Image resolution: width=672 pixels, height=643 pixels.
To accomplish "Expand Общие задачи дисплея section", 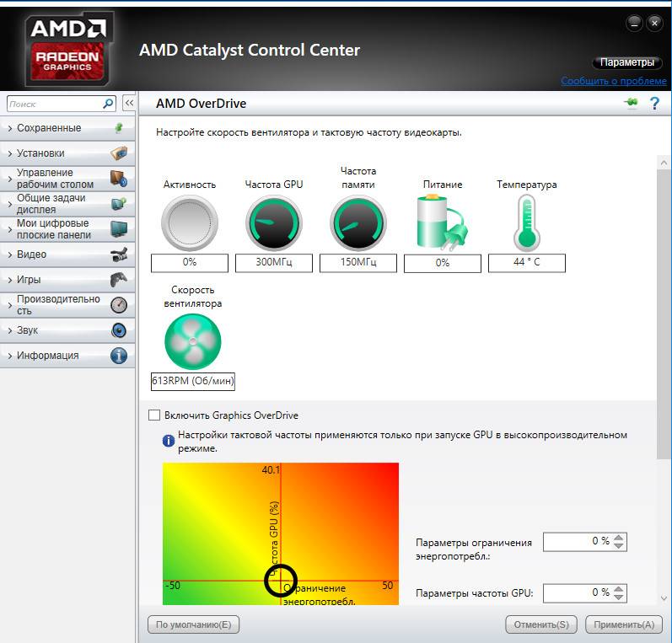I will pyautogui.click(x=10, y=204).
